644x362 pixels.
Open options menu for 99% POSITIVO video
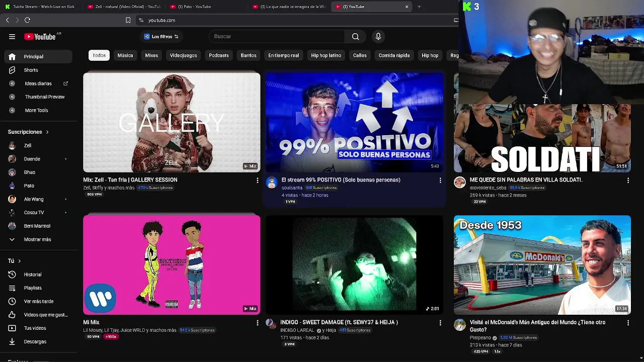(x=440, y=180)
